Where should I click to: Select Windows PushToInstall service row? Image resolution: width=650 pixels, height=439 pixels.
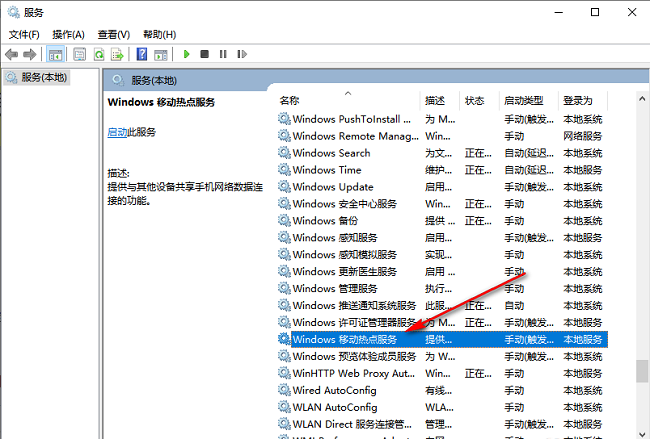click(x=442, y=119)
